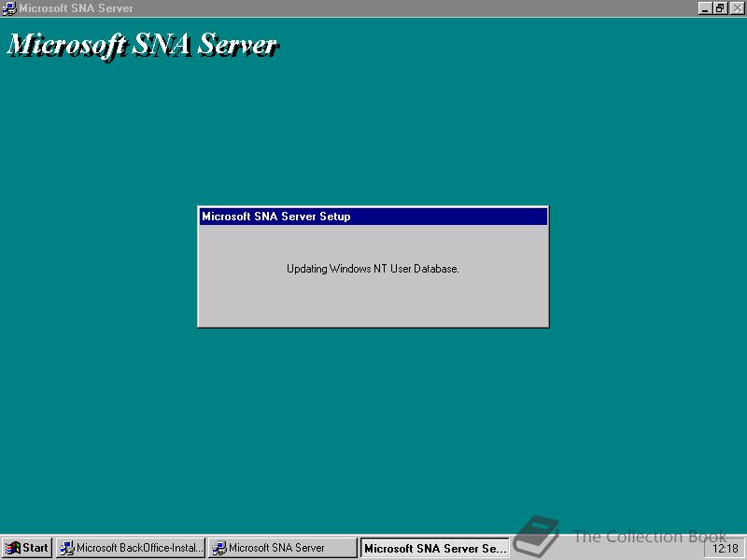Close the Microsoft SNA Server window

(737, 8)
